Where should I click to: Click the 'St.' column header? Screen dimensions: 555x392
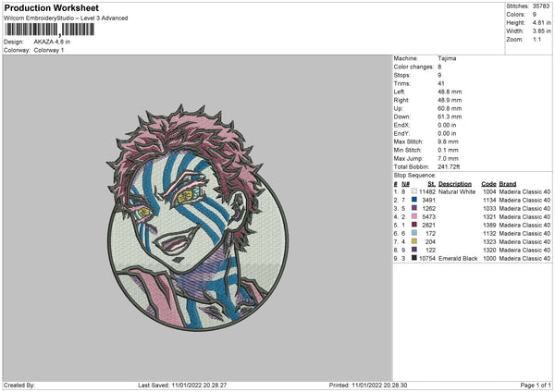(431, 184)
